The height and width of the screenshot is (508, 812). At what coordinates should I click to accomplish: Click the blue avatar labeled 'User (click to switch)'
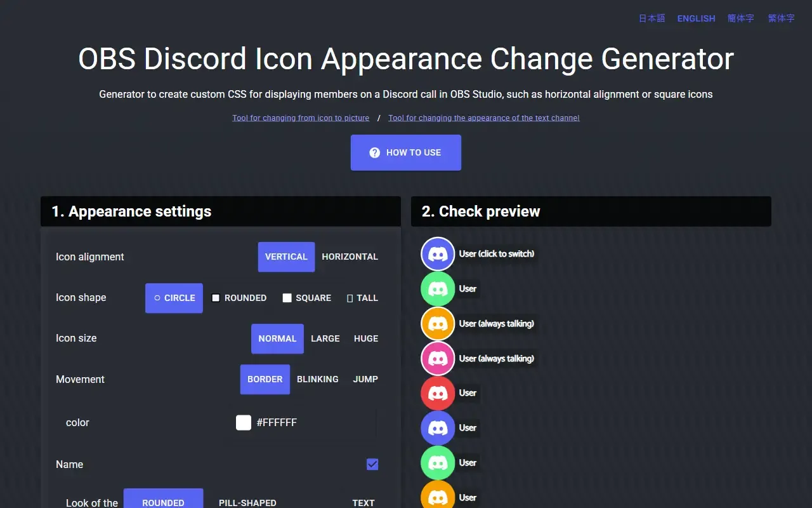click(x=438, y=254)
